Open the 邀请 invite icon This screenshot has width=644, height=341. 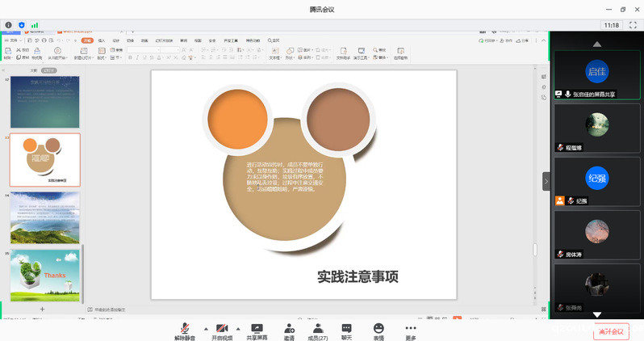point(289,328)
